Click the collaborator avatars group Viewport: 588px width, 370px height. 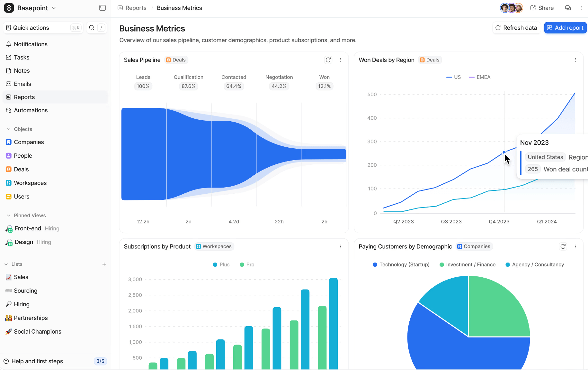click(x=512, y=8)
